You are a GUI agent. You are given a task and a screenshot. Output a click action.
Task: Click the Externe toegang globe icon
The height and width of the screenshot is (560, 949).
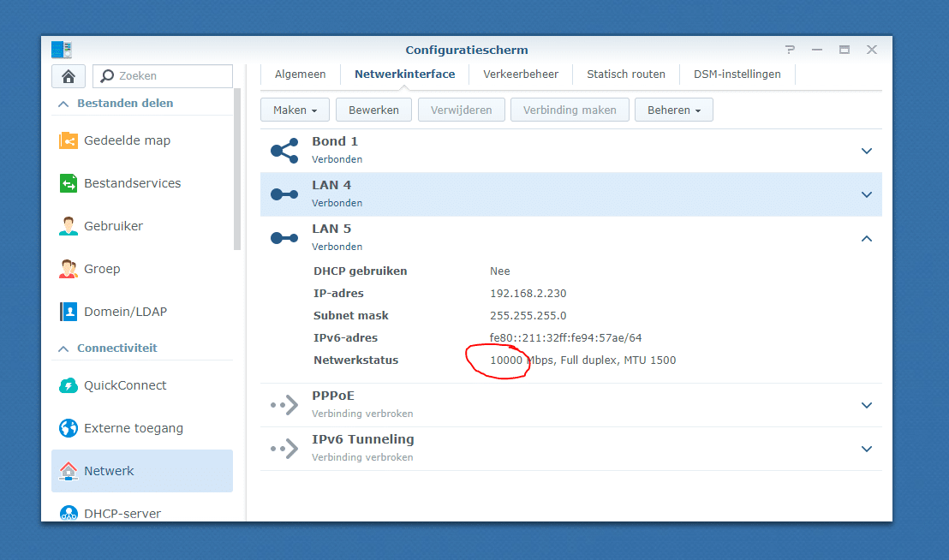pyautogui.click(x=69, y=428)
